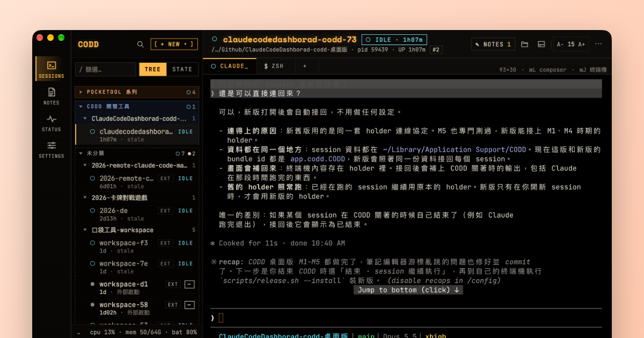Click status circle of workspace-7e
This screenshot has height=338, width=644.
click(93, 263)
